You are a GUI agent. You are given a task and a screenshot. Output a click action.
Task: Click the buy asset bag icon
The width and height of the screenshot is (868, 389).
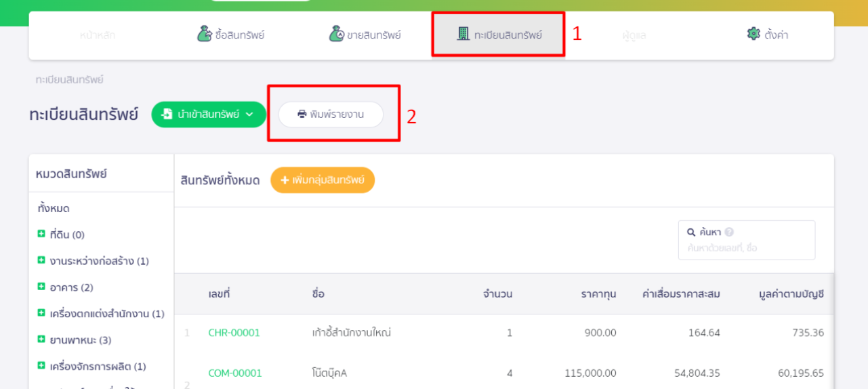(205, 33)
